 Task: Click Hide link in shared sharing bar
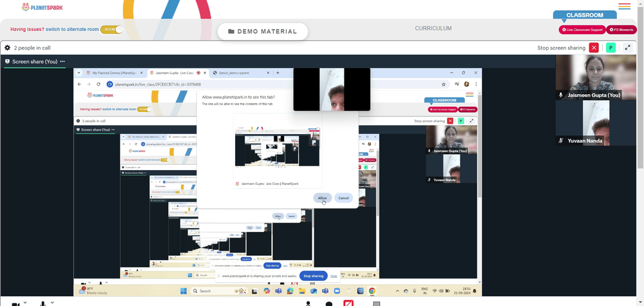[x=334, y=276]
